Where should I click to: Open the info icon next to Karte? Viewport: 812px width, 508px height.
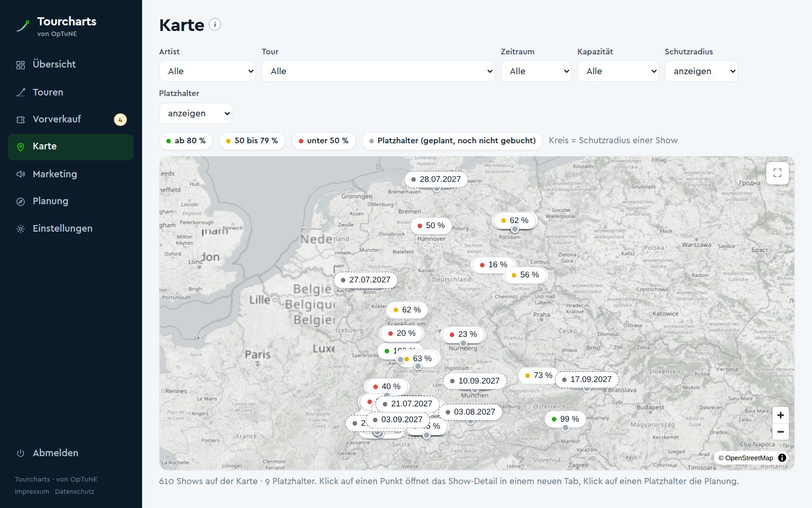(x=215, y=24)
